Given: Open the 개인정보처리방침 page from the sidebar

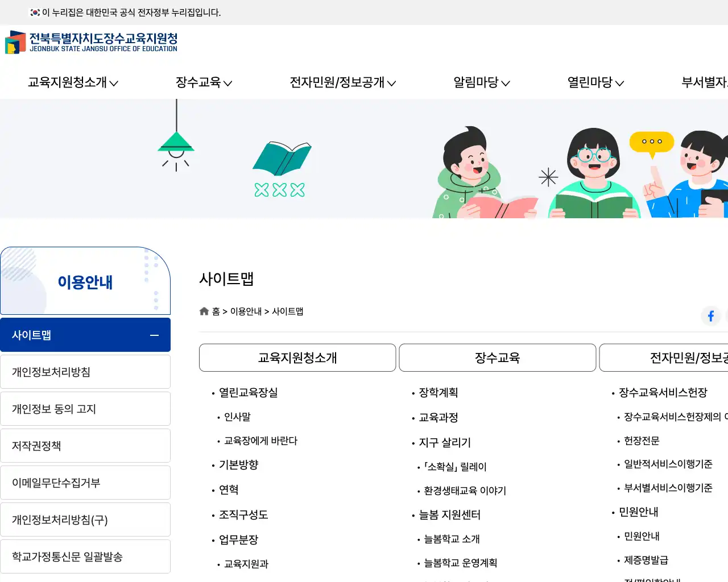Looking at the screenshot, I should (x=85, y=371).
